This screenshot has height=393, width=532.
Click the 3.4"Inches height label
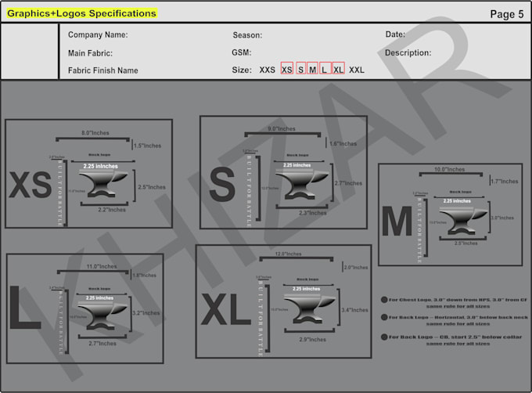click(x=354, y=310)
